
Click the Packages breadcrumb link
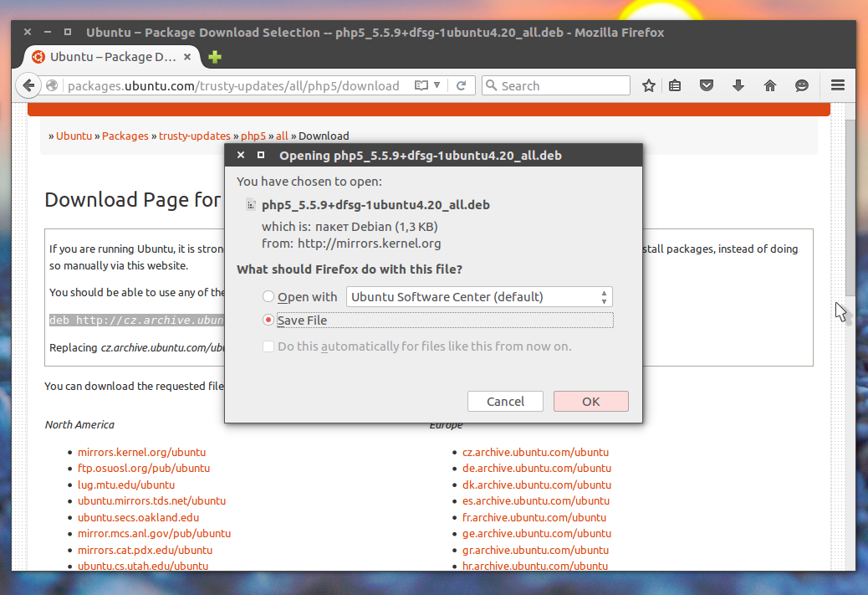click(x=125, y=136)
